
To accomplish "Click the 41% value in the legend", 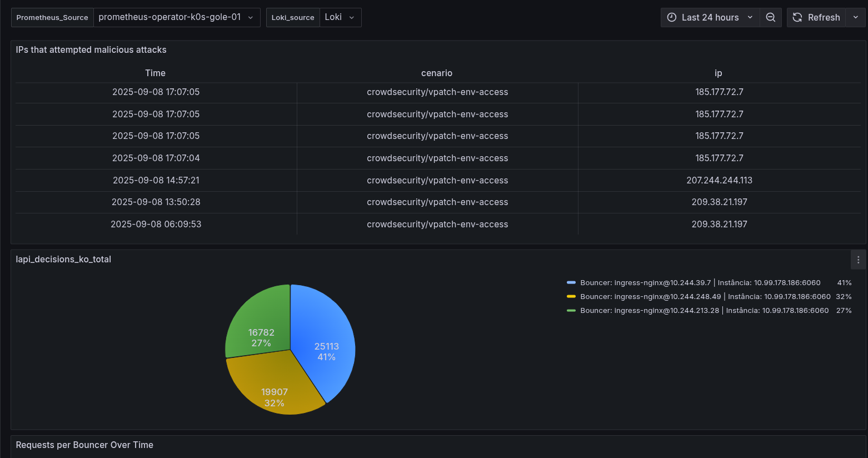I will pyautogui.click(x=844, y=282).
